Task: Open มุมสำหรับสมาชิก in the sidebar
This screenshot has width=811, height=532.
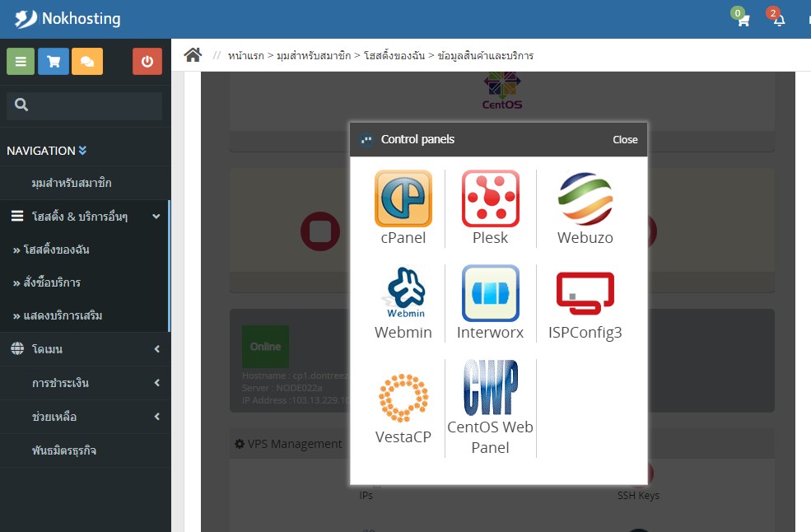Action: pos(72,183)
